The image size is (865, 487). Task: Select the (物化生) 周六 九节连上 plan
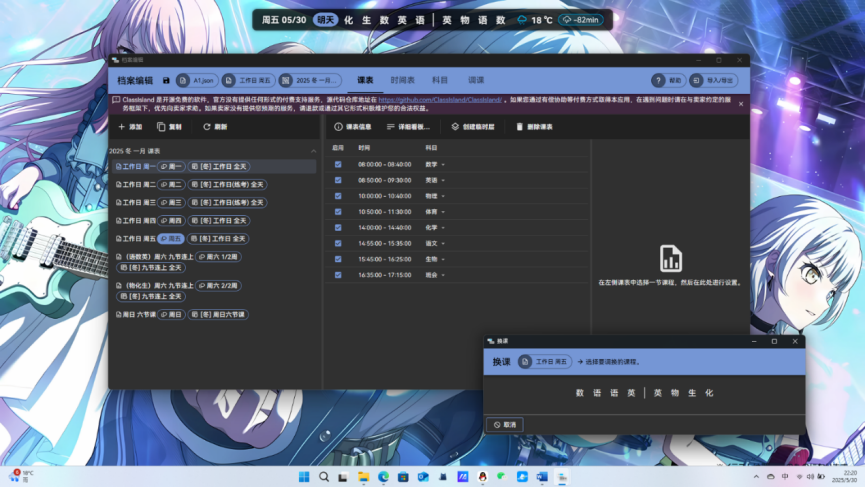(x=213, y=291)
